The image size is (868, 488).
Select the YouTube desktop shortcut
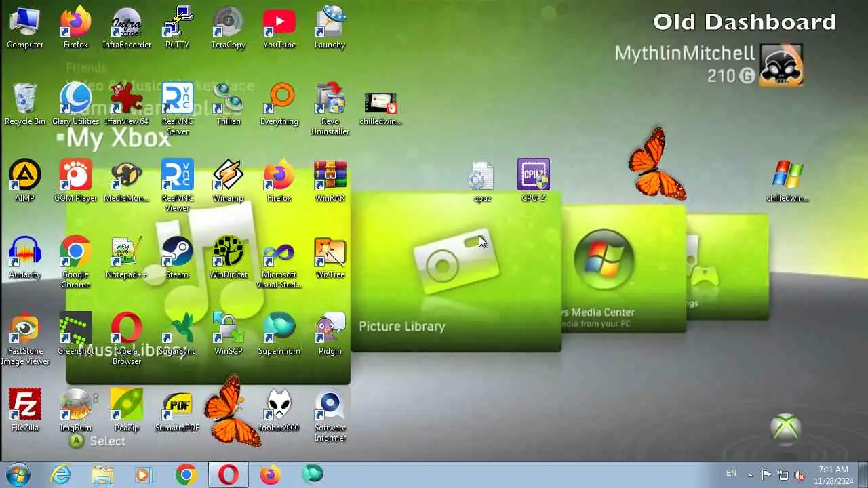pos(279,28)
